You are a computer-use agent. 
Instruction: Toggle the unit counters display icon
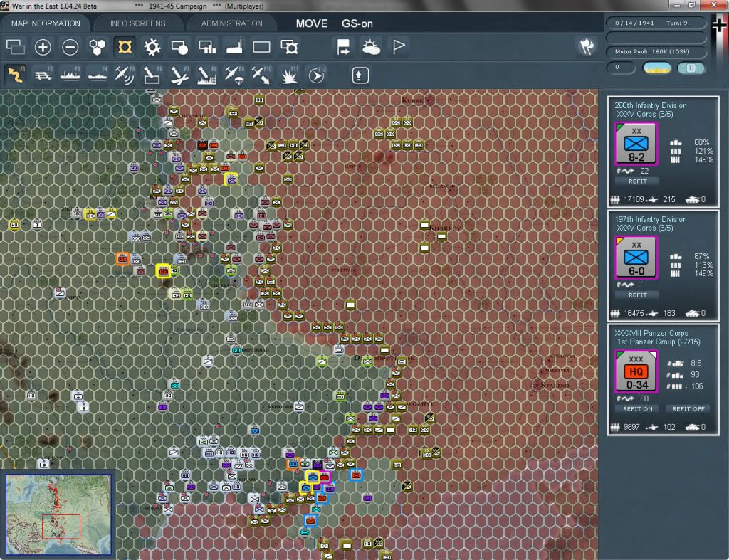coord(16,47)
